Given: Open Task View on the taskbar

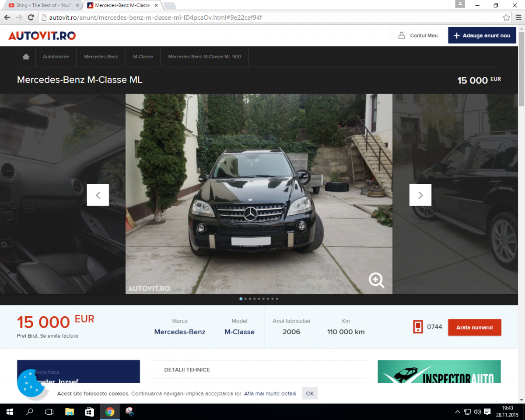Looking at the screenshot, I should [49, 412].
